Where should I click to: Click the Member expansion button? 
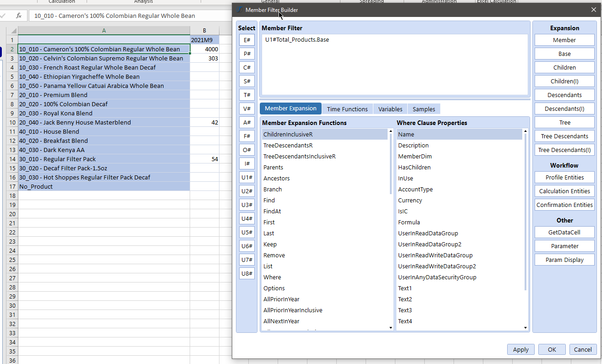coord(564,40)
